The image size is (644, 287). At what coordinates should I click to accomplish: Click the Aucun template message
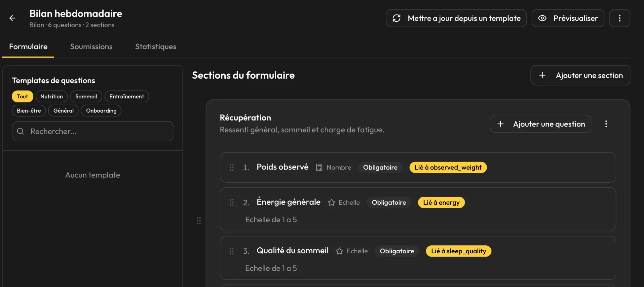(92, 175)
